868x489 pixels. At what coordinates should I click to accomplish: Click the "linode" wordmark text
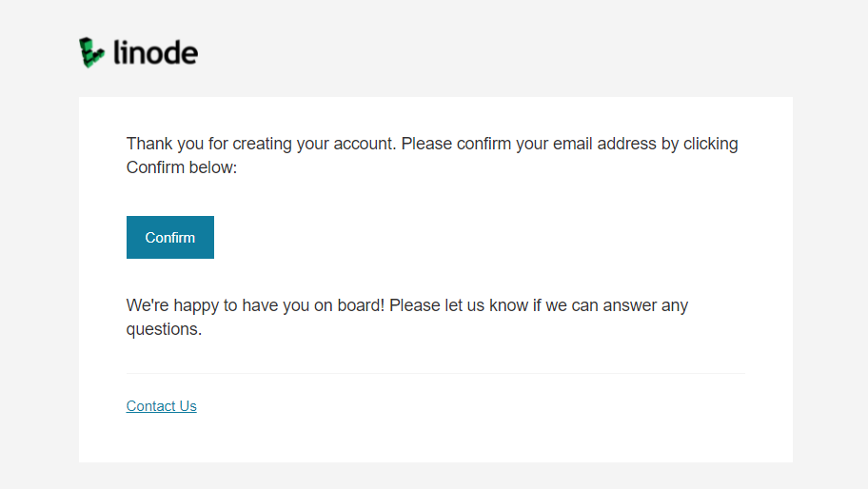(x=155, y=52)
